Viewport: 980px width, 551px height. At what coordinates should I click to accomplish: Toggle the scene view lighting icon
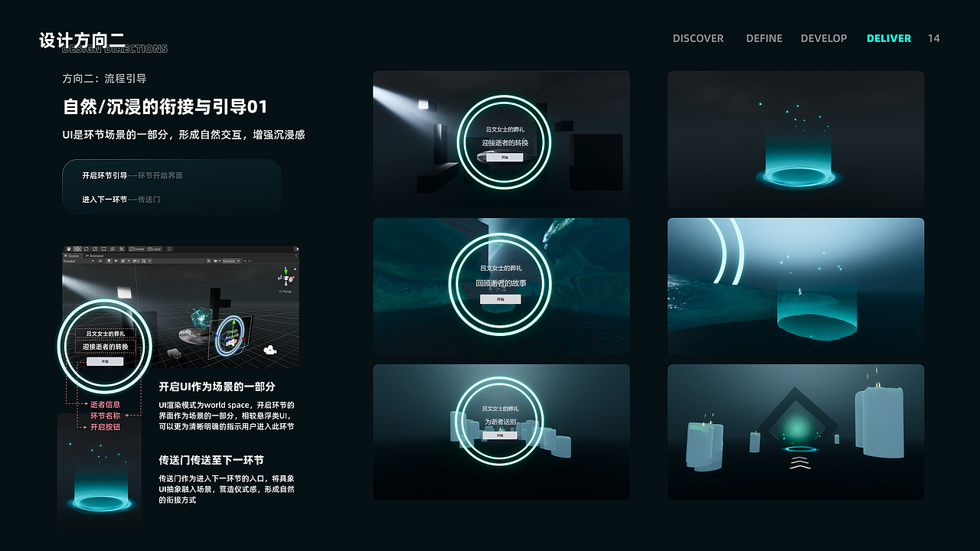(109, 262)
